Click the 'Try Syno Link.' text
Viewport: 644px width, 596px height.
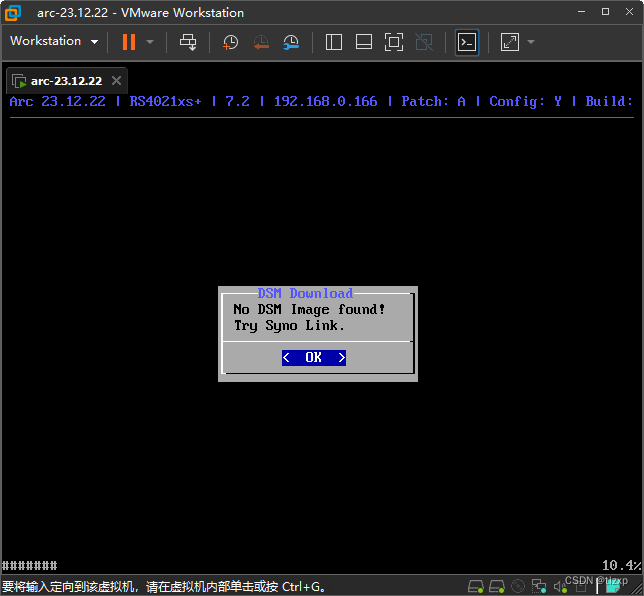[x=289, y=326]
